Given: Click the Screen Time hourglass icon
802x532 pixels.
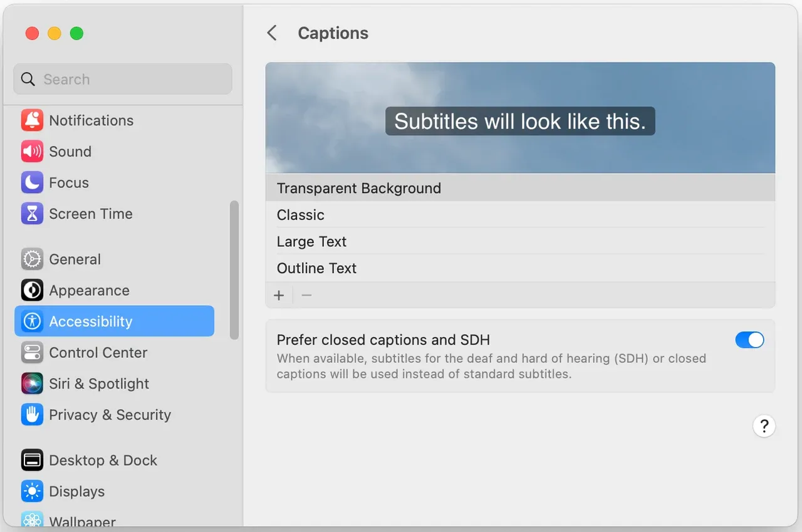Looking at the screenshot, I should point(32,214).
